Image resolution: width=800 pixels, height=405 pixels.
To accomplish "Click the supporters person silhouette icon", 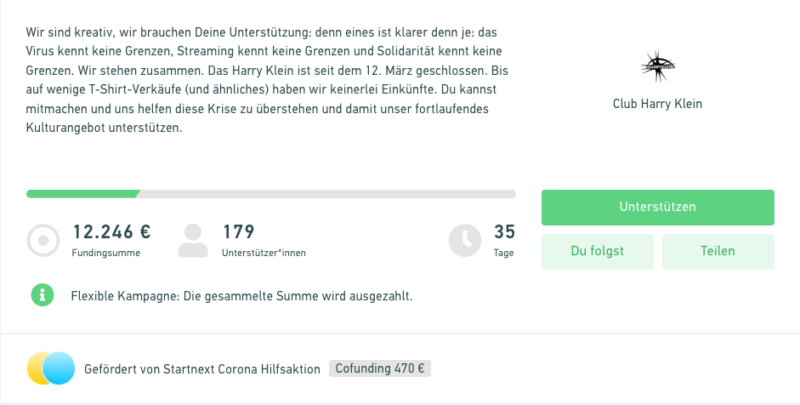I will click(x=193, y=241).
